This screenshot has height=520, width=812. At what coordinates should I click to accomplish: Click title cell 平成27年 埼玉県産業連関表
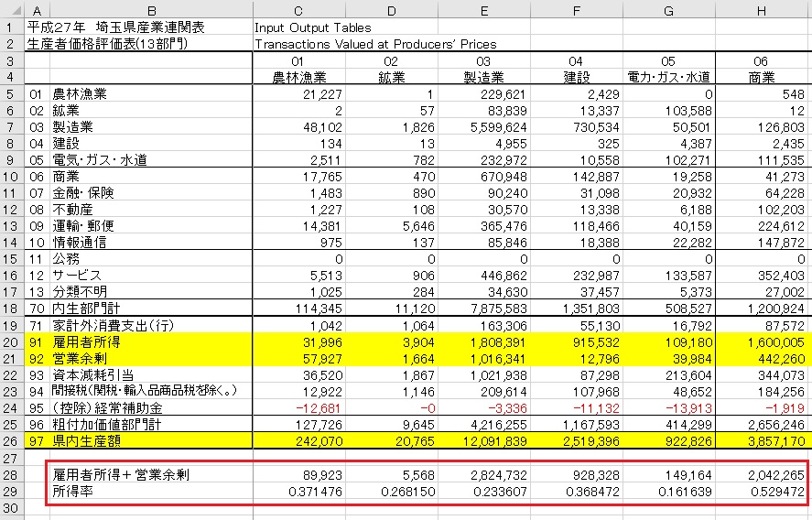point(116,27)
